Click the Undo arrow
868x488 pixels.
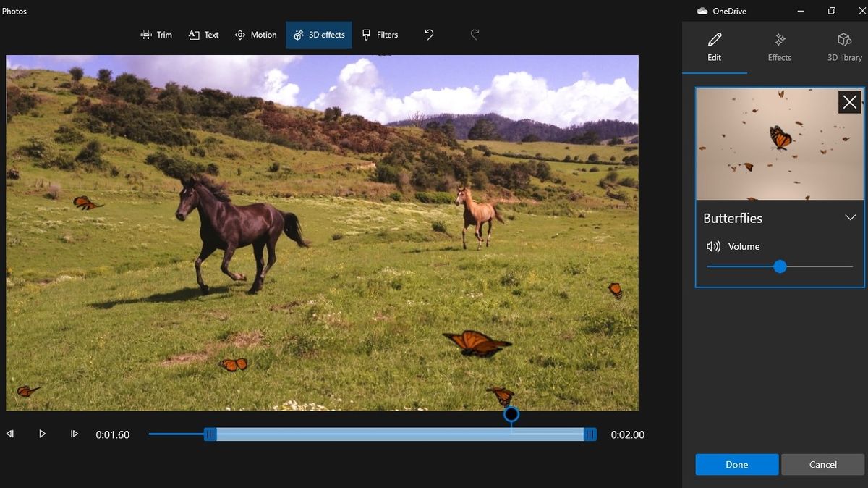(429, 34)
